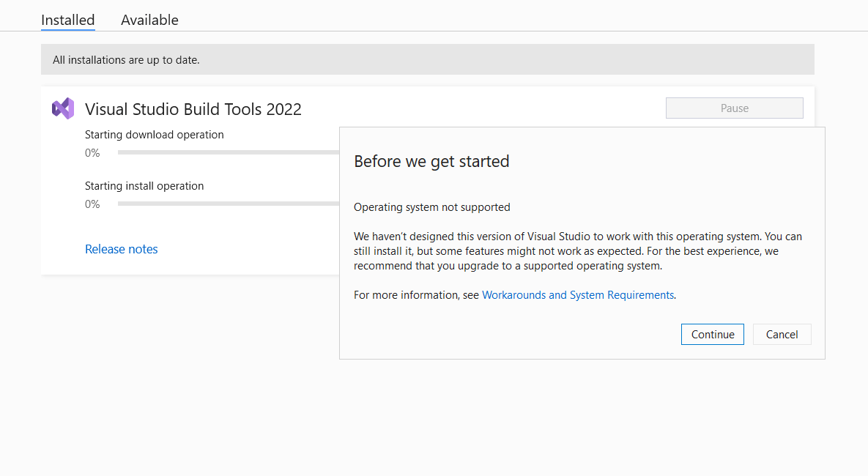Select the Visual Studio Build Tools 2022 title
Screen dimensions: 868x476
point(193,109)
